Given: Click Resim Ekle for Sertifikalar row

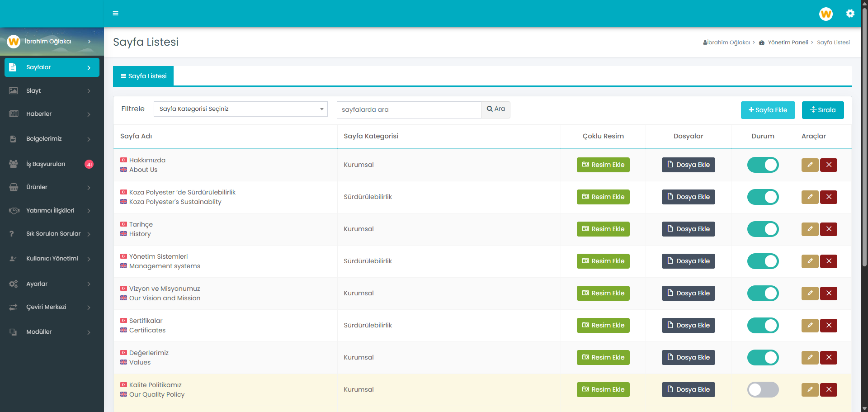Looking at the screenshot, I should click(603, 326).
